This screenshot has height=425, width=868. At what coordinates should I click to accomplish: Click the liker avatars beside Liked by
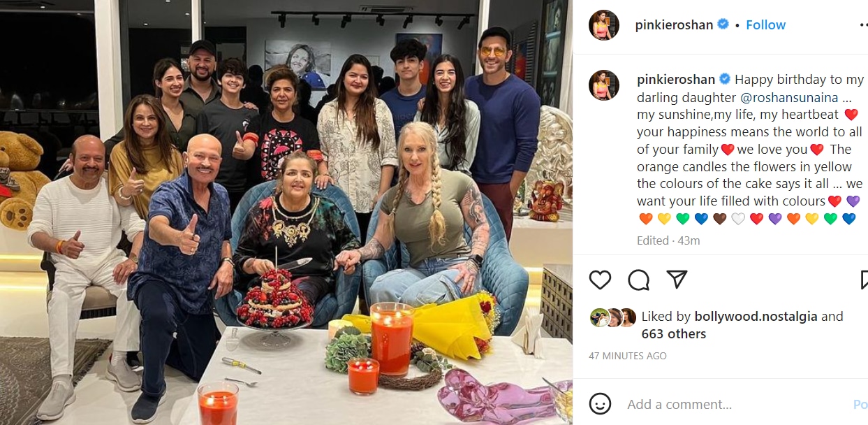[x=613, y=317]
